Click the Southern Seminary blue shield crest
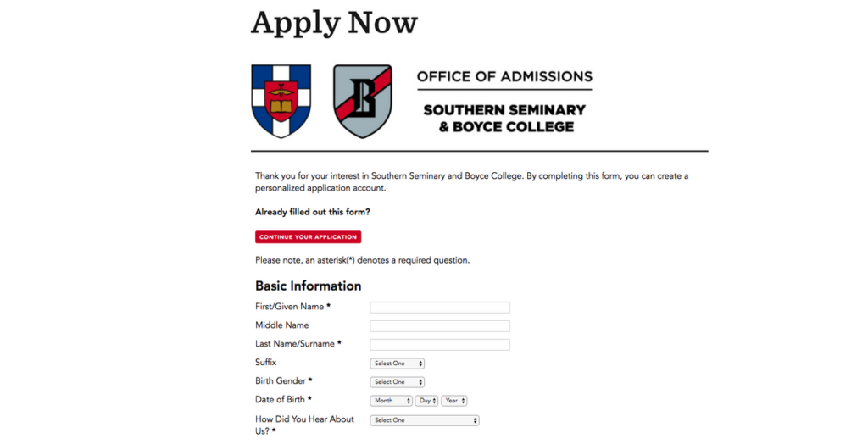 (x=281, y=101)
